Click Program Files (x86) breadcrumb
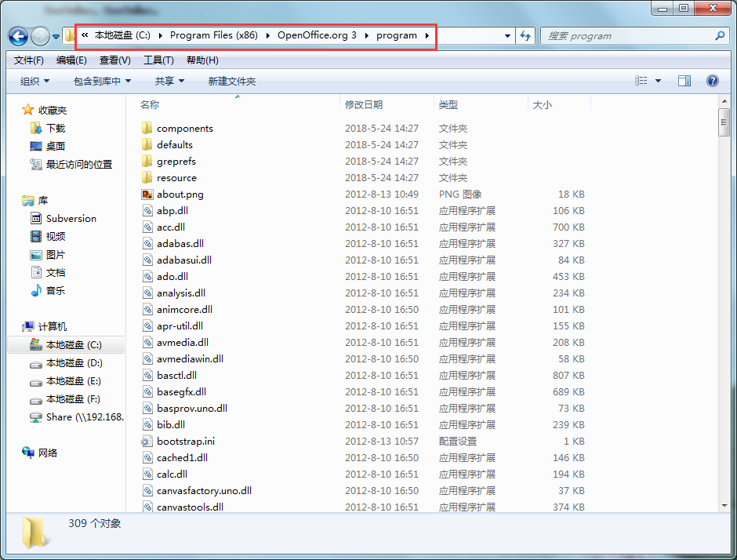The height and width of the screenshot is (560, 737). click(214, 35)
